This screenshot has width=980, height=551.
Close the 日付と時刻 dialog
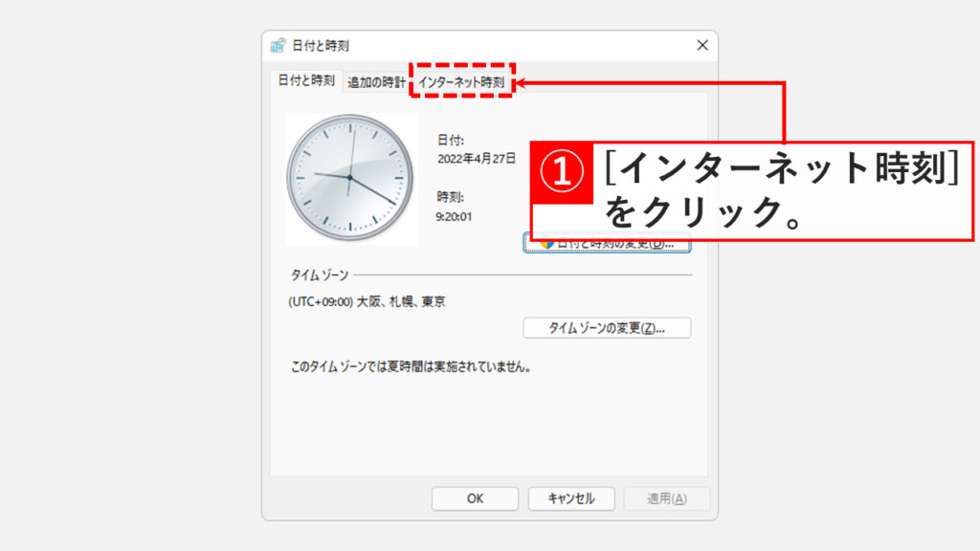click(x=702, y=45)
